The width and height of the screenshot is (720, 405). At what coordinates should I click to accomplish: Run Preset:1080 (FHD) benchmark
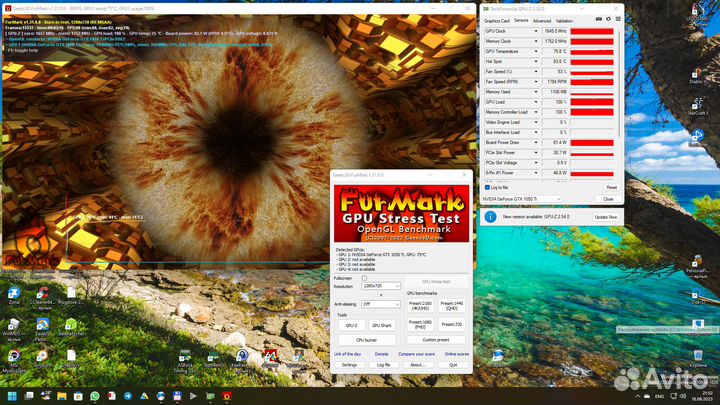420,325
